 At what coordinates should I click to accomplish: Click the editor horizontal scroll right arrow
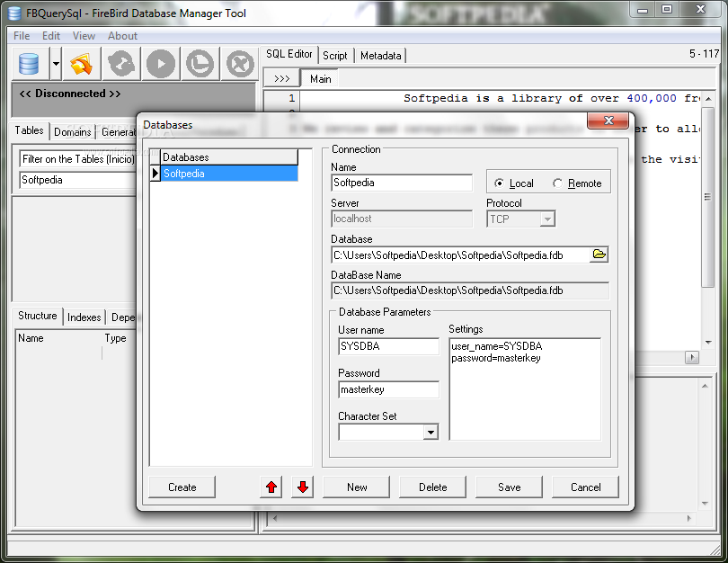click(x=692, y=357)
